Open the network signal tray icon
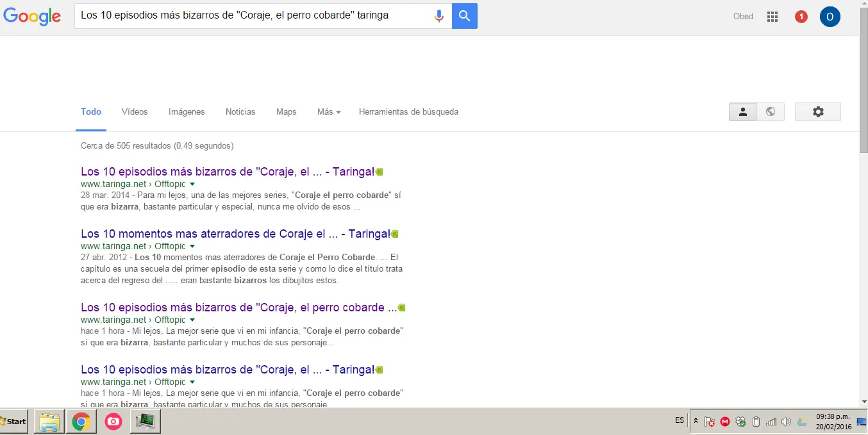 coord(771,422)
